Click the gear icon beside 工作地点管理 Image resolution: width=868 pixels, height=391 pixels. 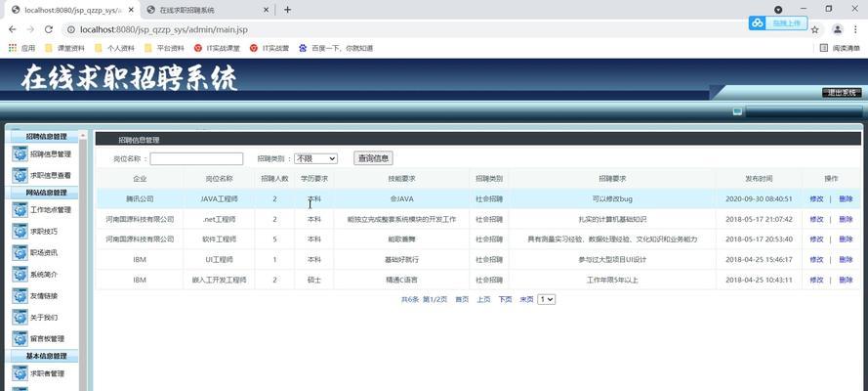point(20,210)
